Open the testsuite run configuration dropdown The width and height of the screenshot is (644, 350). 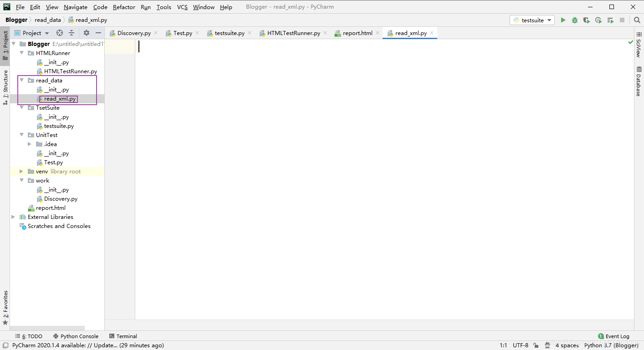[x=532, y=20]
